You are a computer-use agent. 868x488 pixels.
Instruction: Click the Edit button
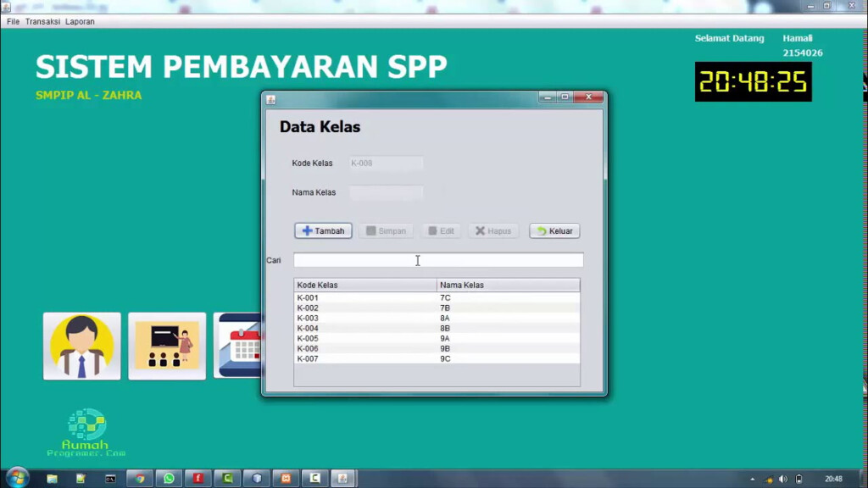click(441, 230)
